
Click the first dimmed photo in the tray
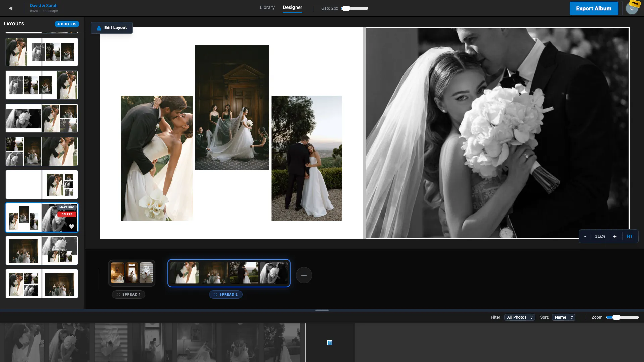click(24, 343)
